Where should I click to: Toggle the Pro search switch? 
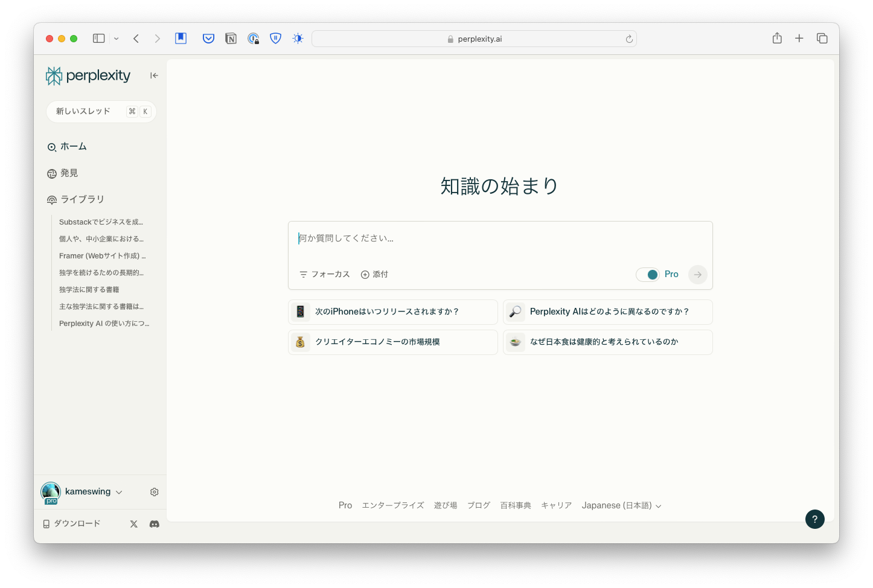[x=648, y=274]
